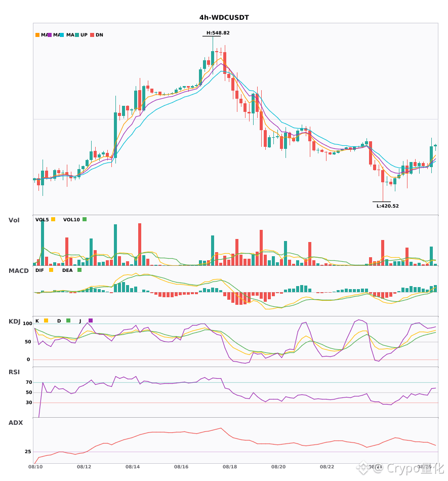The image size is (448, 481).
Task: Select the 08/20 date label
Action: pos(278,467)
